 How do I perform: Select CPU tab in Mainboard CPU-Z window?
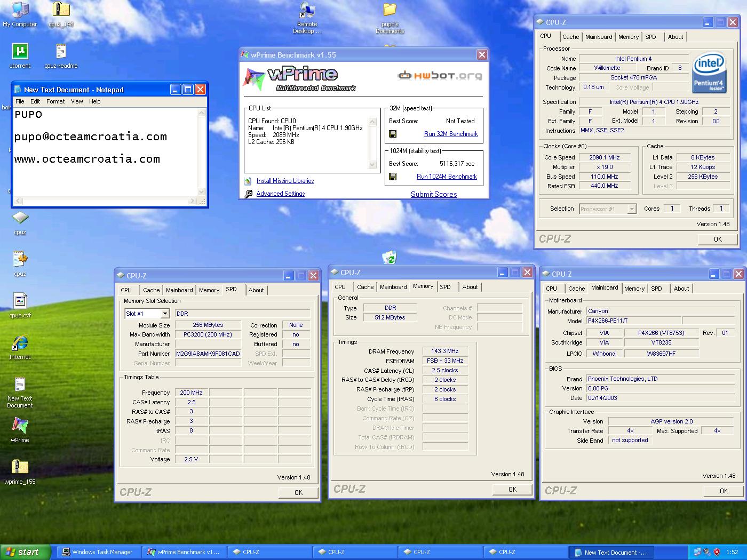point(552,289)
